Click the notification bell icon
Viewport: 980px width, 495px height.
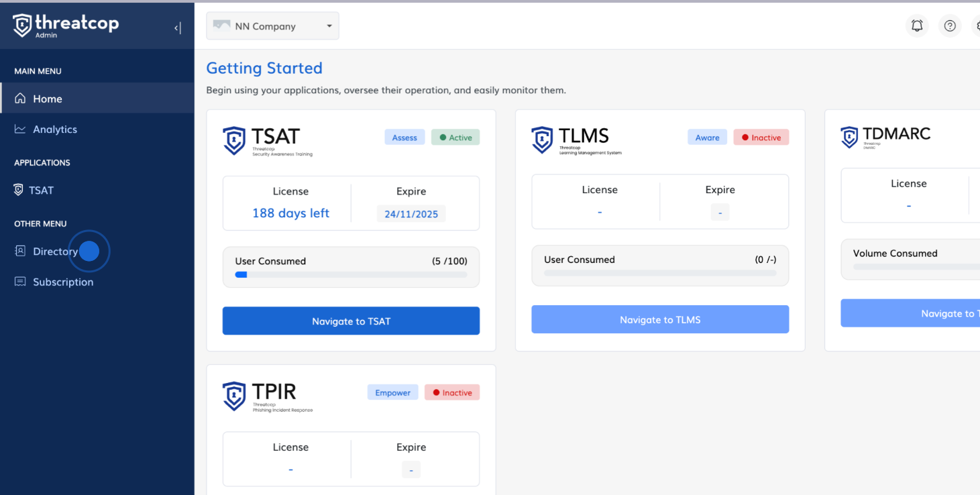pyautogui.click(x=917, y=26)
